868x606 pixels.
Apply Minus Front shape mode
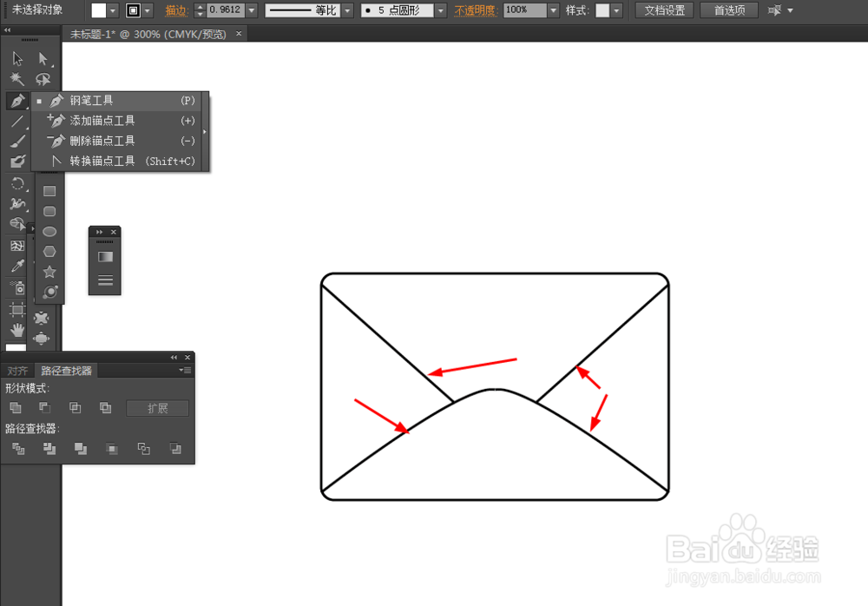coord(45,408)
